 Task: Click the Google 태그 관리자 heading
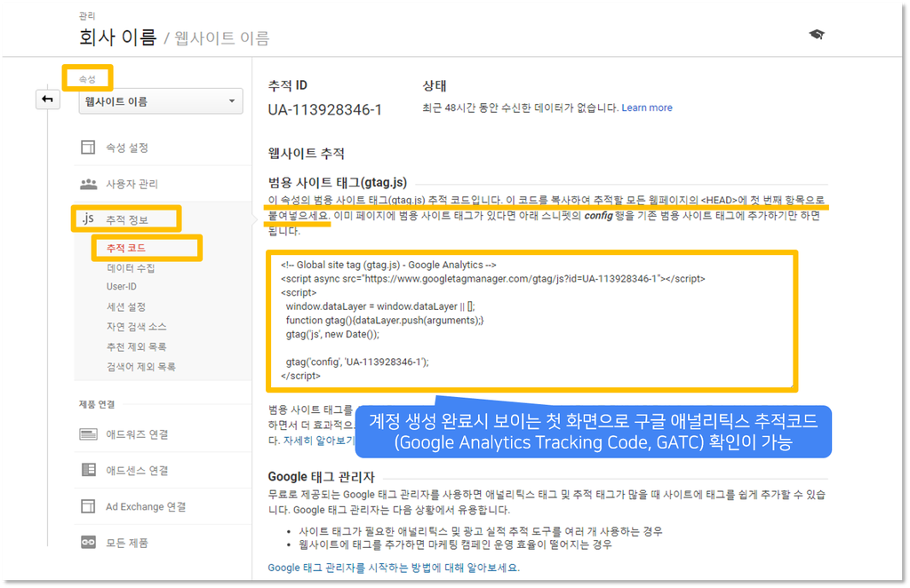[x=321, y=477]
